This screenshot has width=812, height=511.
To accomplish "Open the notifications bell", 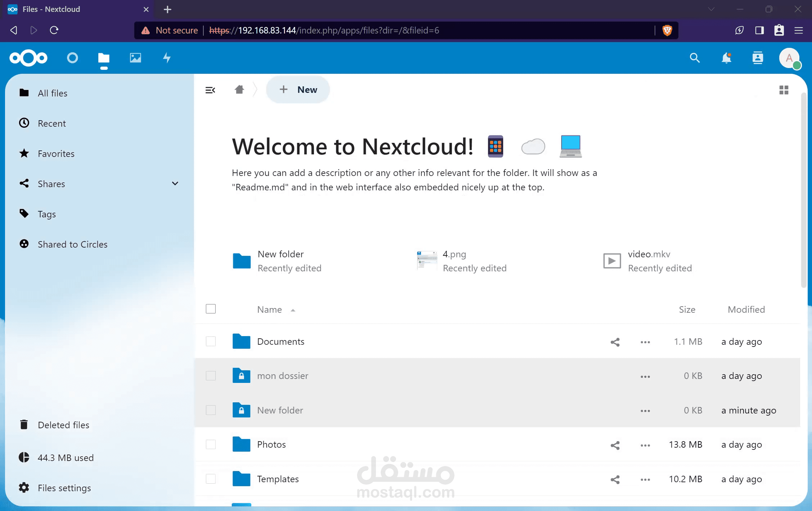I will point(726,58).
